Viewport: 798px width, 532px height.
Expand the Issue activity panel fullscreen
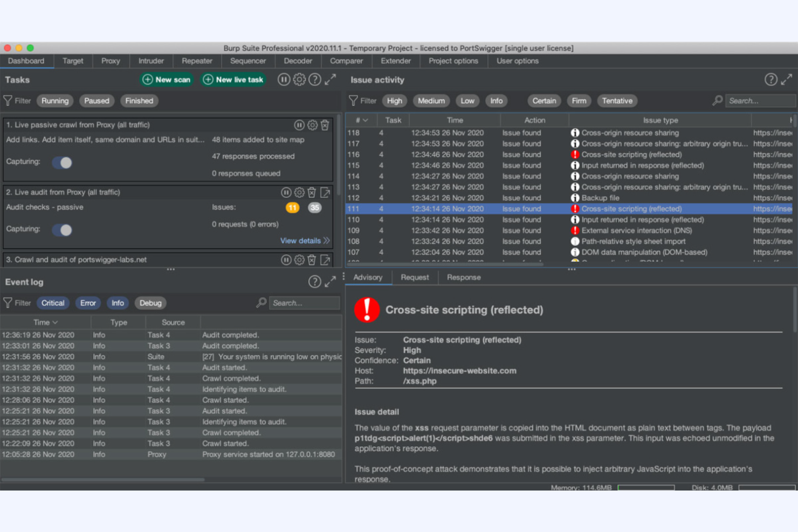tap(787, 79)
